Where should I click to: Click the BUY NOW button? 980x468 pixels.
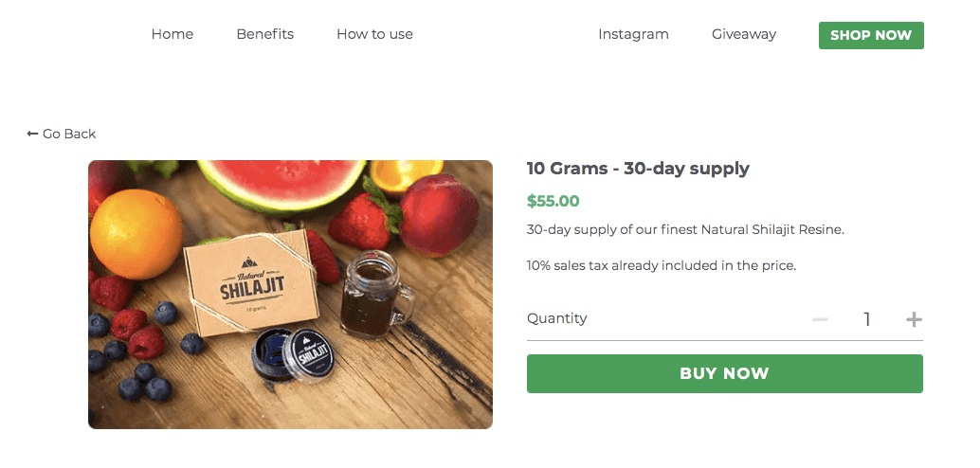(724, 373)
